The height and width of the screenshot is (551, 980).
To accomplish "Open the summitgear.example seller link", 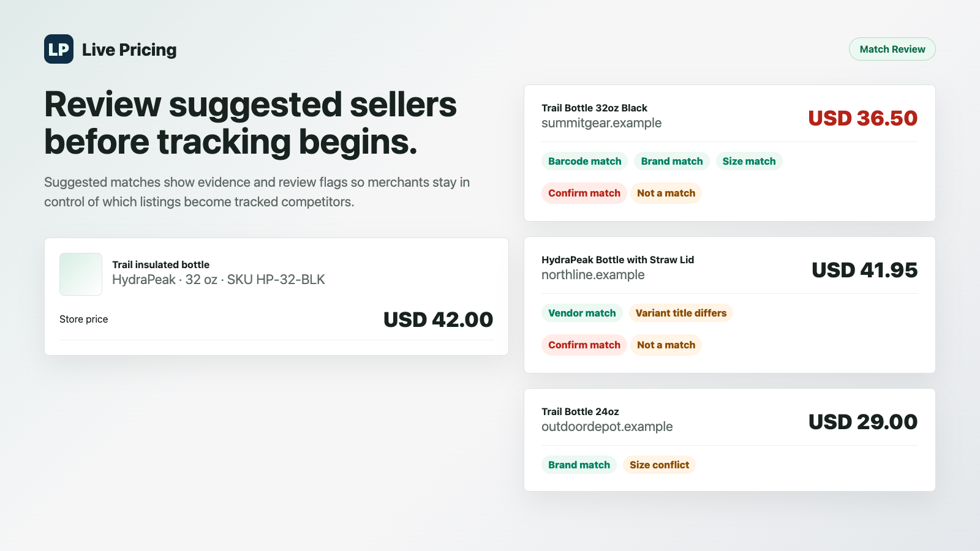I will [601, 123].
